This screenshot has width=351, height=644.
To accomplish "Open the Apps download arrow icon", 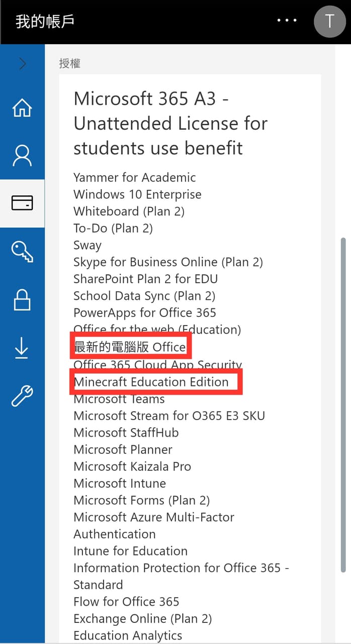I will 22,348.
